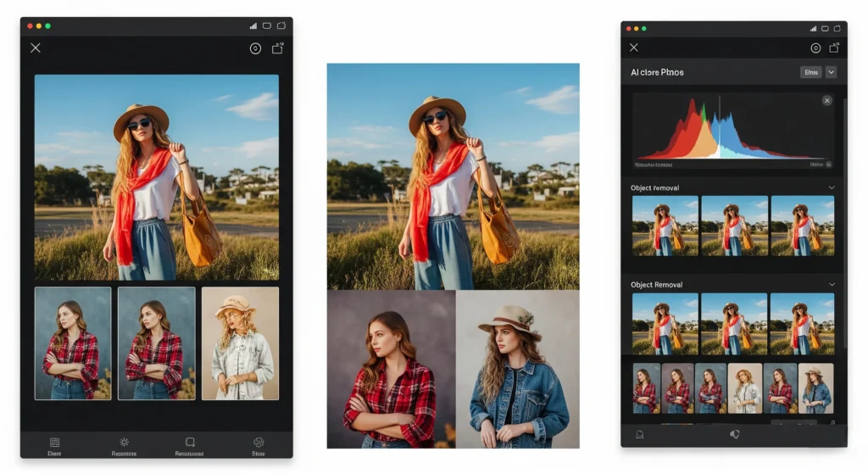This screenshot has width=868, height=474.
Task: Select first thumbnail in lower Object Removal row
Action: pyautogui.click(x=665, y=324)
